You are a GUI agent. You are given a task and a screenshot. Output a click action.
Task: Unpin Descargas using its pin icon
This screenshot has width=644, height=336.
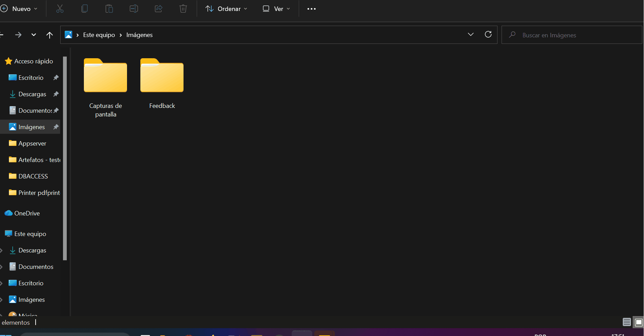56,94
